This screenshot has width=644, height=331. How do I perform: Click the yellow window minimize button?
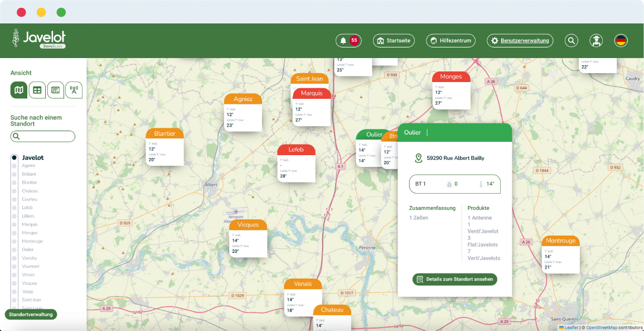[x=41, y=12]
